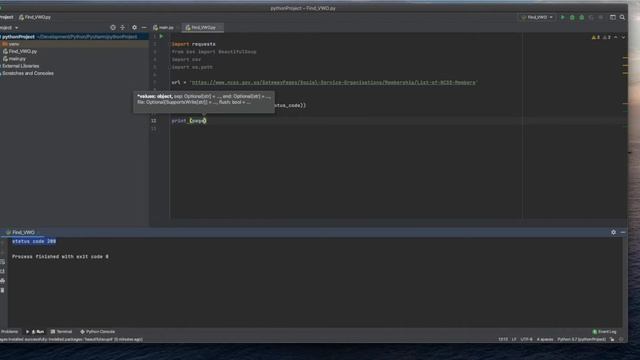Open the Python Console tool window tab
640x360 pixels.
[98, 331]
